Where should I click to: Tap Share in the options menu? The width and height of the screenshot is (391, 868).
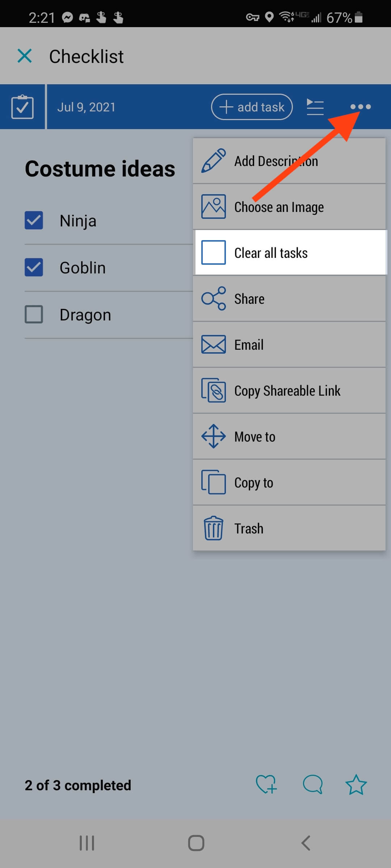click(289, 299)
